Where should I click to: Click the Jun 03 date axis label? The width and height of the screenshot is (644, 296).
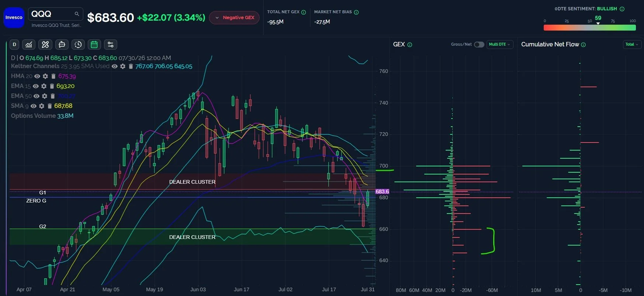[x=198, y=289]
